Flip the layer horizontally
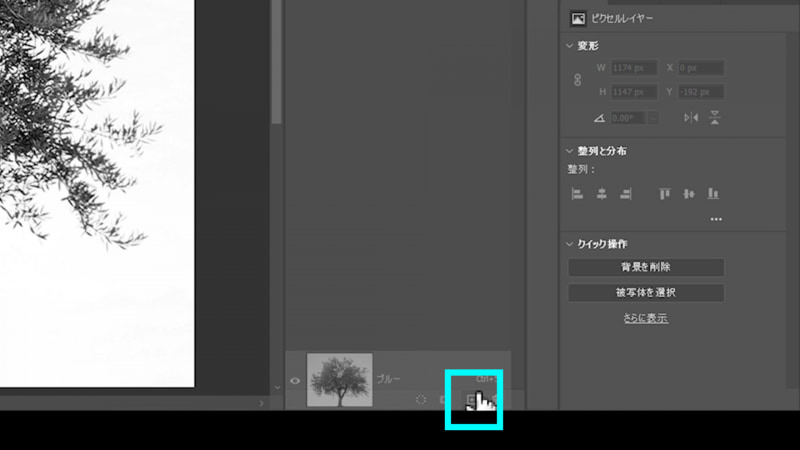800x450 pixels. pos(691,118)
